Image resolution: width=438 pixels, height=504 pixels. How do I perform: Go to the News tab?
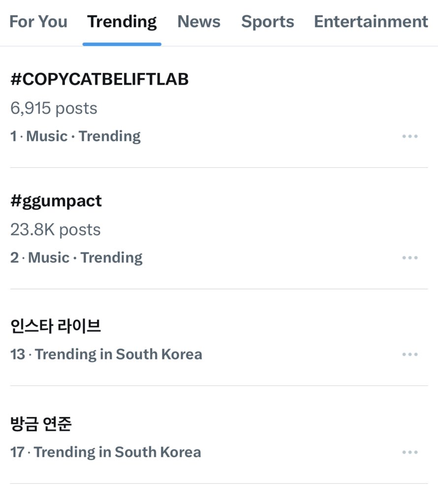point(199,22)
